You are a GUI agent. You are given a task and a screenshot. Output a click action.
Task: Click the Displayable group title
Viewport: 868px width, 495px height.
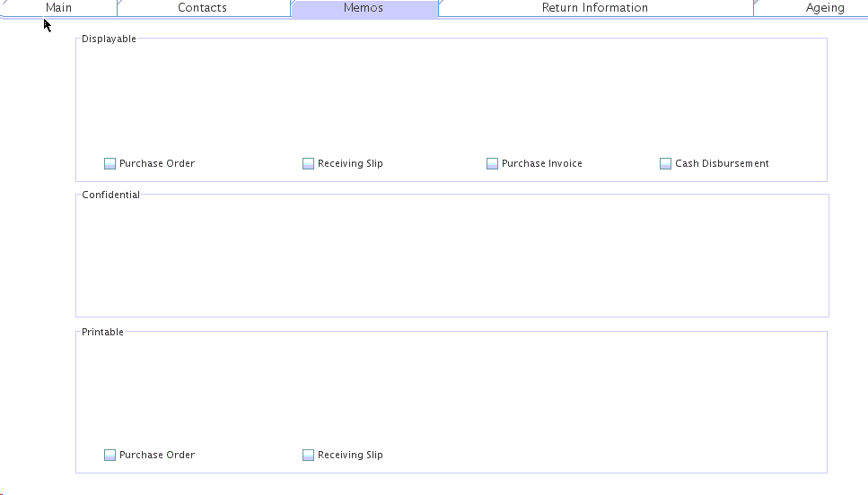pyautogui.click(x=109, y=39)
